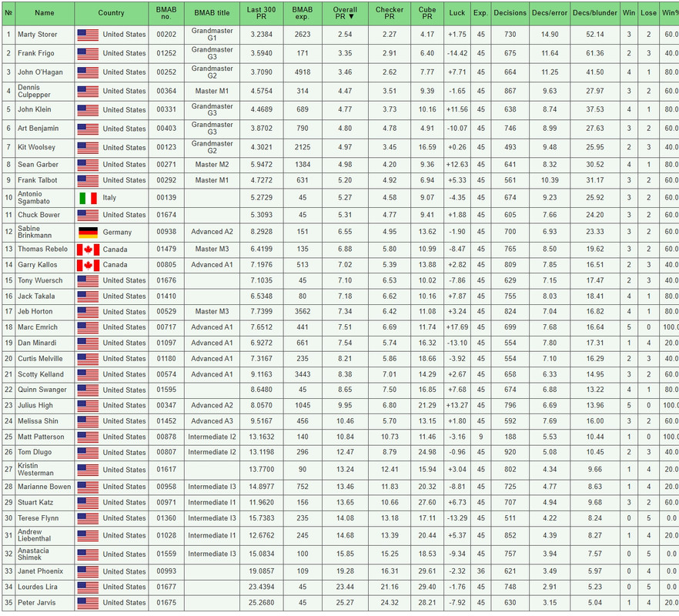Click the US flag in Janet Phoenix's row
This screenshot has height=616, width=679.
(88, 572)
